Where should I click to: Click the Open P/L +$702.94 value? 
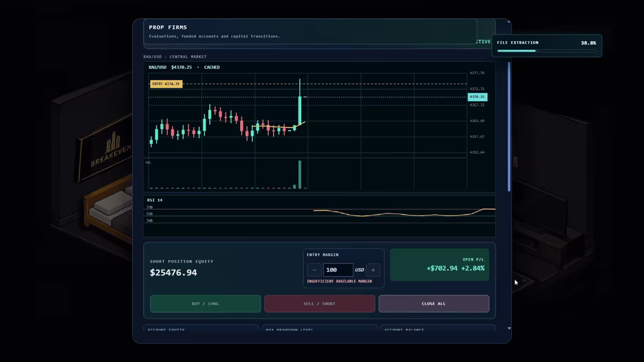(x=442, y=268)
